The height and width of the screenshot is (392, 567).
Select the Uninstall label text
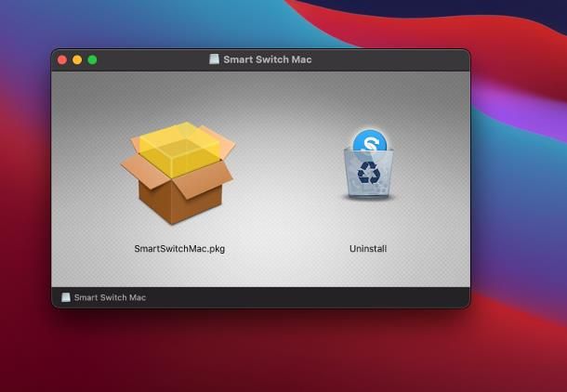368,249
